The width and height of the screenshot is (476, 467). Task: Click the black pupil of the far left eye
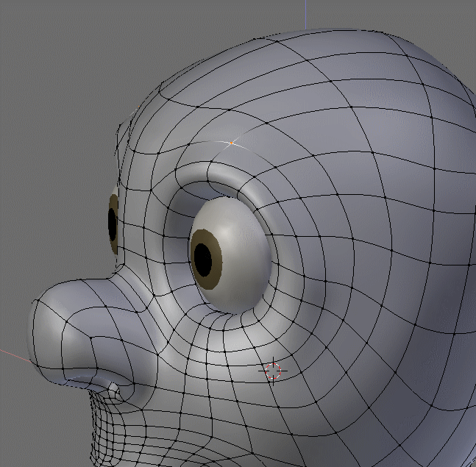(x=112, y=225)
